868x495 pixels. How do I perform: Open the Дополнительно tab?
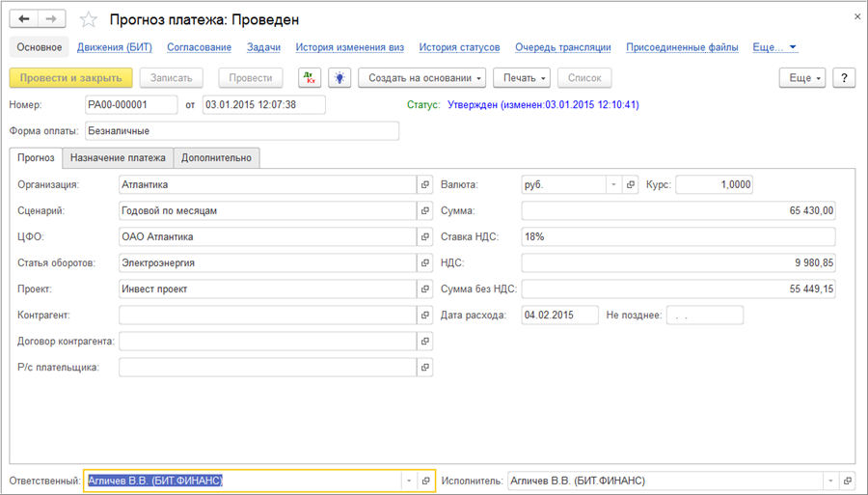pos(216,158)
